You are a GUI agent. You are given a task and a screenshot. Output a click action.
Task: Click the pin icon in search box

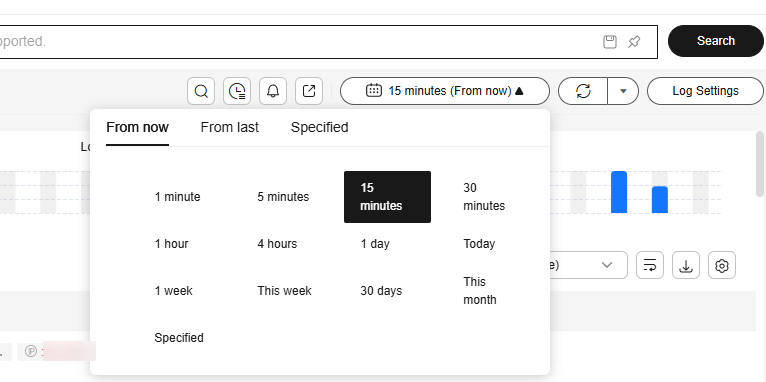[x=634, y=42]
